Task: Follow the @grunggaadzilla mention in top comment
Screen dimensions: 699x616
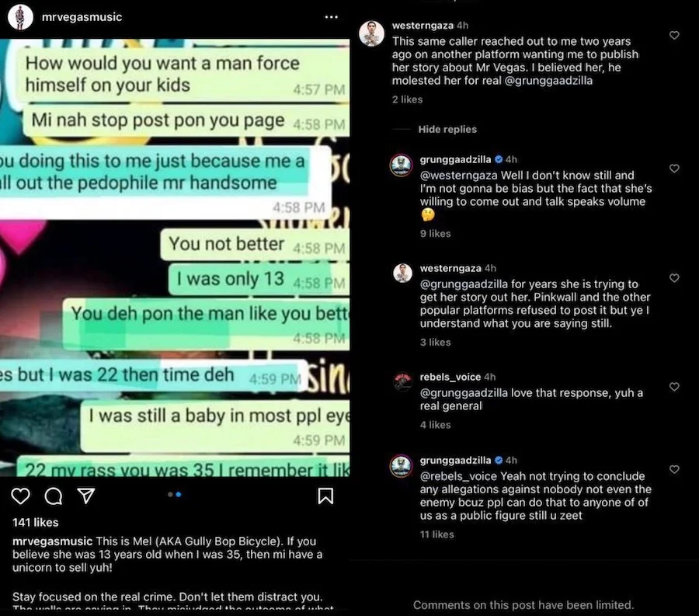Action: click(548, 81)
